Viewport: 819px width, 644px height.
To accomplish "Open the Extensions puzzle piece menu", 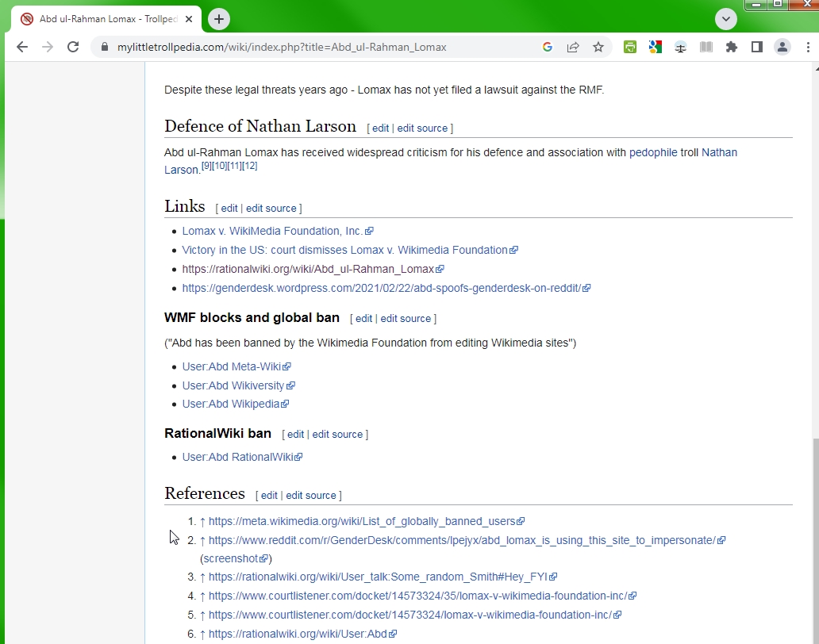I will point(731,47).
